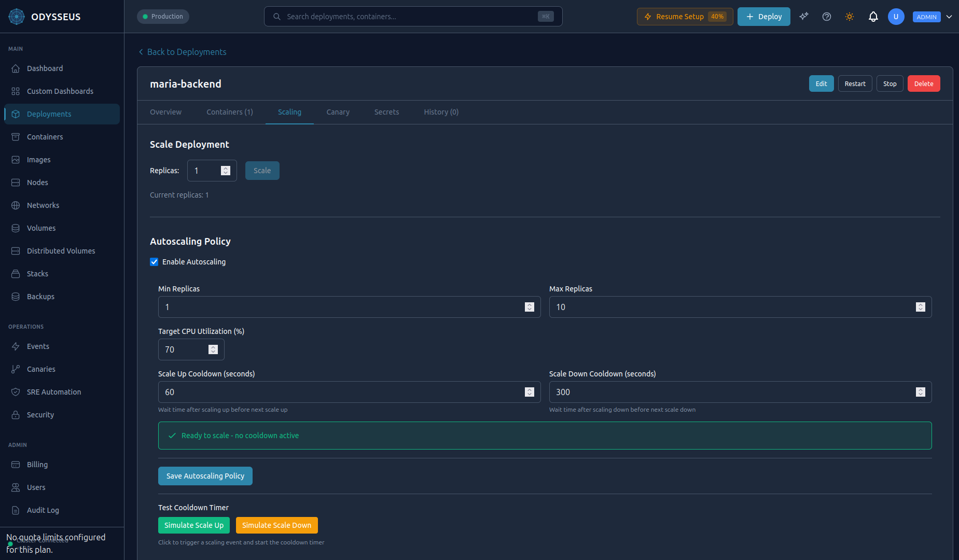This screenshot has width=959, height=560.
Task: Go Back to Deployments
Action: 183,52
